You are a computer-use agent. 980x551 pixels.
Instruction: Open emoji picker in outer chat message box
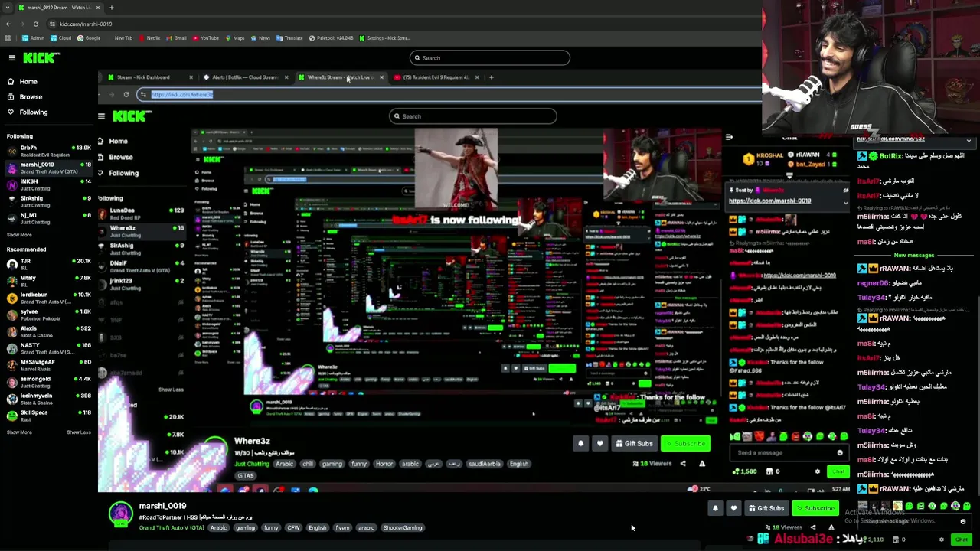(x=963, y=521)
